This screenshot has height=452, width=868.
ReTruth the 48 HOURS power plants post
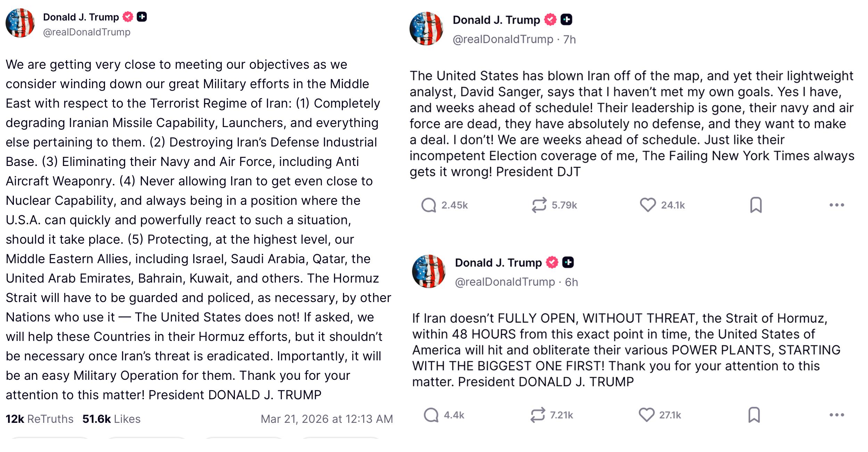pos(538,415)
